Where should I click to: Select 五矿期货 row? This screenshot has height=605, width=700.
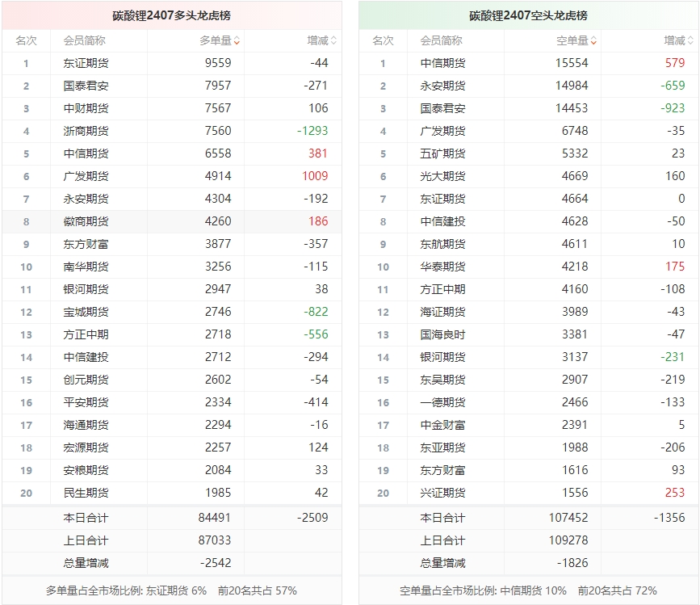click(x=529, y=153)
